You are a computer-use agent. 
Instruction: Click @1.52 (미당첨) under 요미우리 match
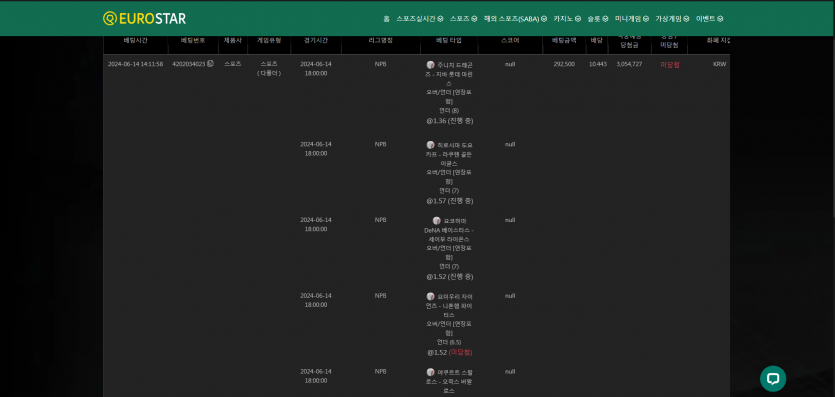449,352
